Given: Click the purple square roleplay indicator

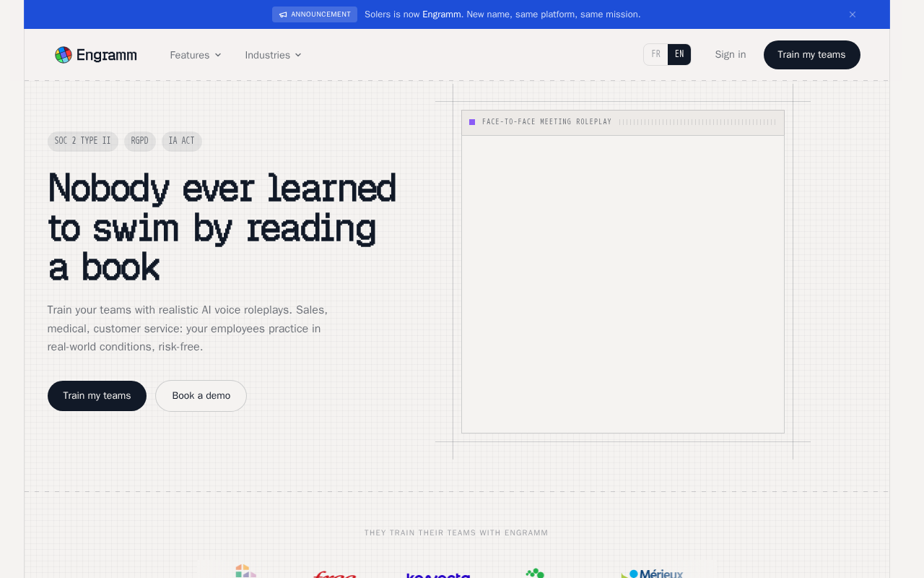Looking at the screenshot, I should coord(472,122).
